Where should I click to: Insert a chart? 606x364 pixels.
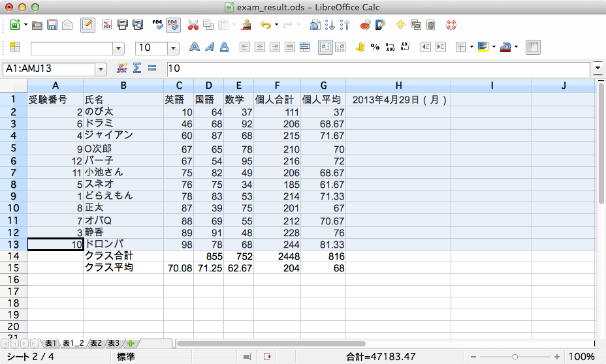[365, 25]
